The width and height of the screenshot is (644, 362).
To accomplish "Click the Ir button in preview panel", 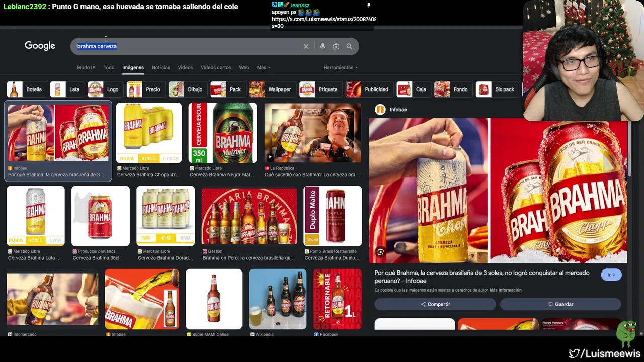I will pyautogui.click(x=611, y=275).
